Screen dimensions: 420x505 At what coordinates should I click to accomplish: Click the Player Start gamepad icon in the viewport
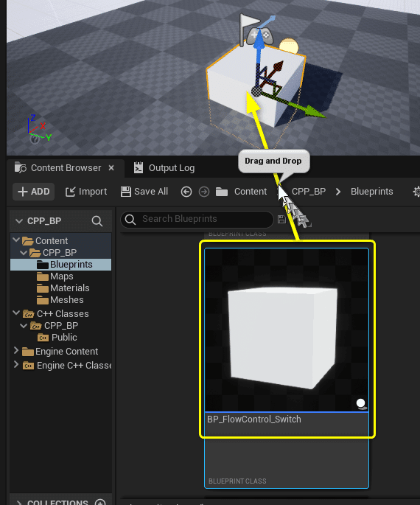pyautogui.click(x=260, y=35)
